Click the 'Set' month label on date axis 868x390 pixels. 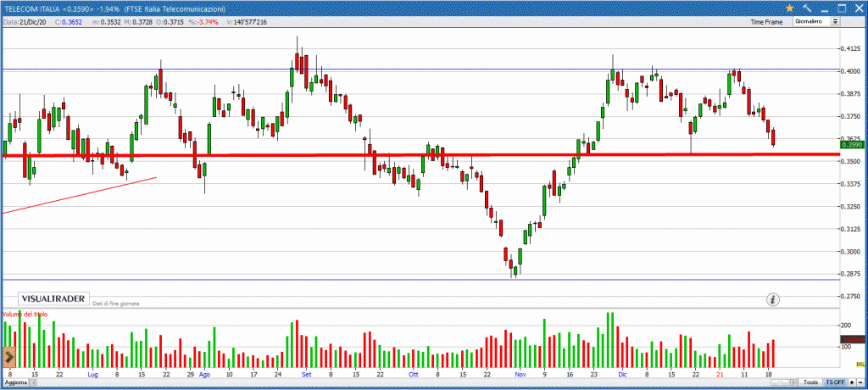pyautogui.click(x=306, y=375)
